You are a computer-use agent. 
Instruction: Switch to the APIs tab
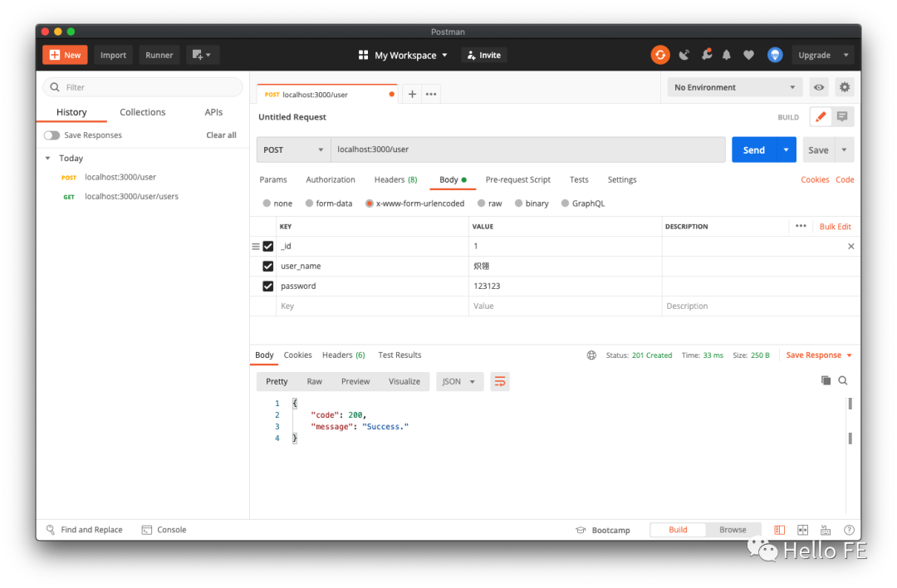tap(213, 112)
